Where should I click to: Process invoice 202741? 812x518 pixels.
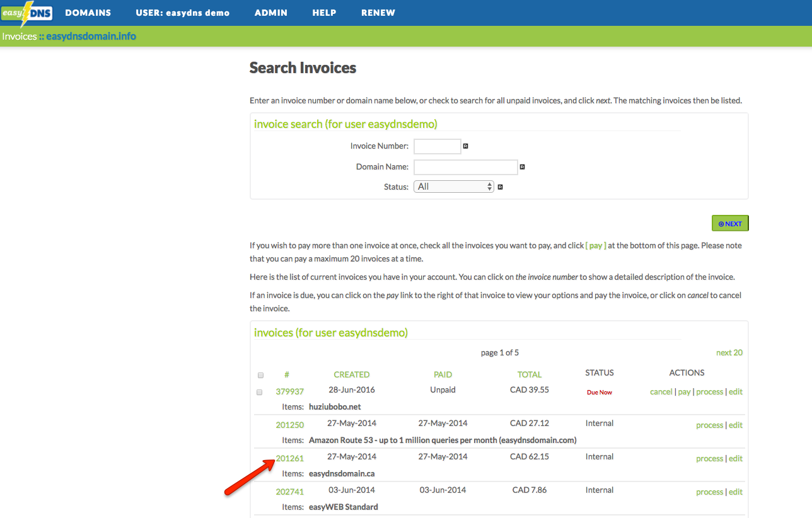click(709, 492)
